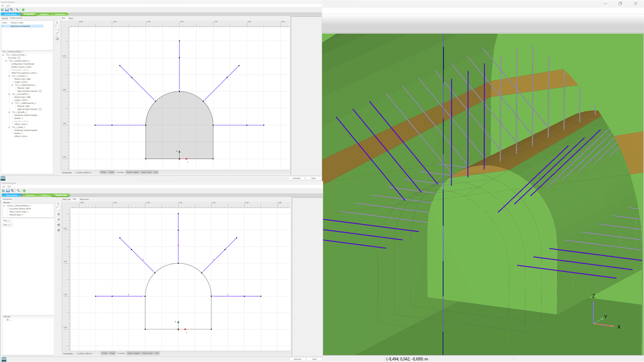Collapse the TCS_1_FirstPart_1 tree node
The width and height of the screenshot is (644, 362).
click(x=9, y=76)
